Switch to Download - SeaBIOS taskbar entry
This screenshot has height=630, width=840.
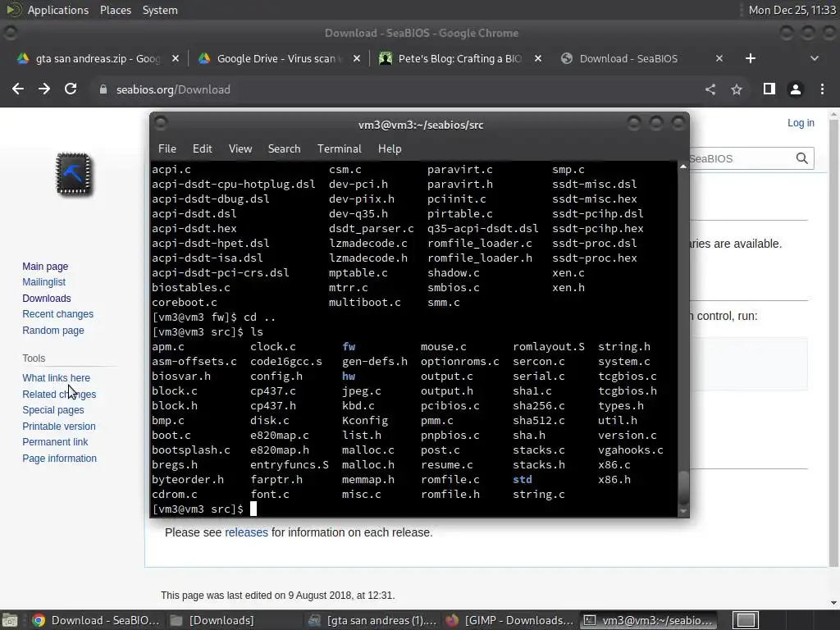tap(95, 620)
